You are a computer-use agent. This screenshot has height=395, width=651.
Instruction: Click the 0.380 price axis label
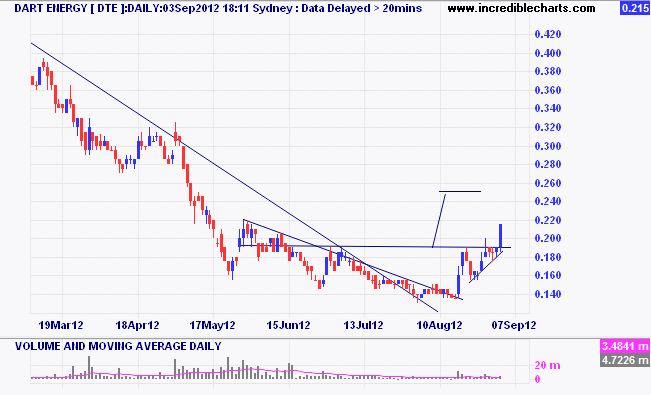coord(548,71)
